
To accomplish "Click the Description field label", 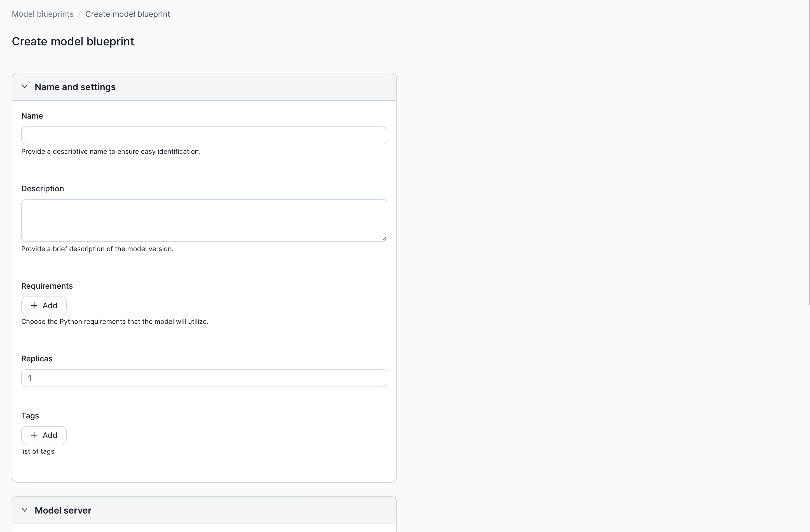I will [43, 189].
